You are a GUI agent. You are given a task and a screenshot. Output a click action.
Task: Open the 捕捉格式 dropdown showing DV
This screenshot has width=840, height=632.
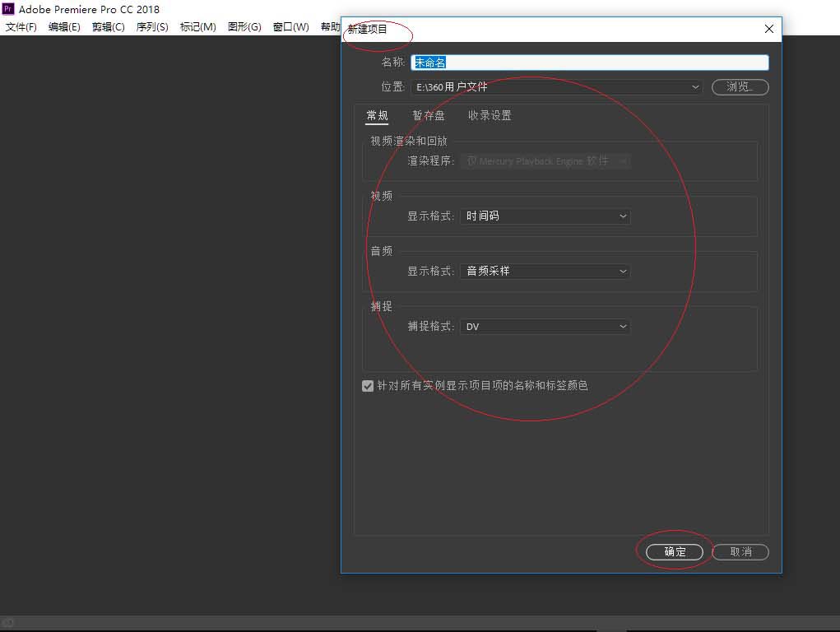coord(545,327)
